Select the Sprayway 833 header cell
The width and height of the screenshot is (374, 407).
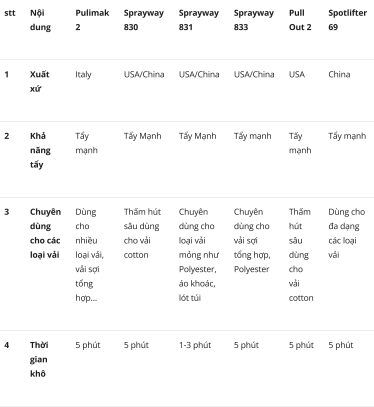point(254,20)
